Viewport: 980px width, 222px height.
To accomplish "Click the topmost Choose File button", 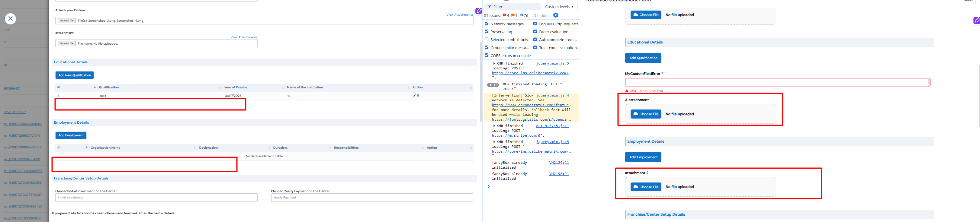I will pyautogui.click(x=646, y=15).
